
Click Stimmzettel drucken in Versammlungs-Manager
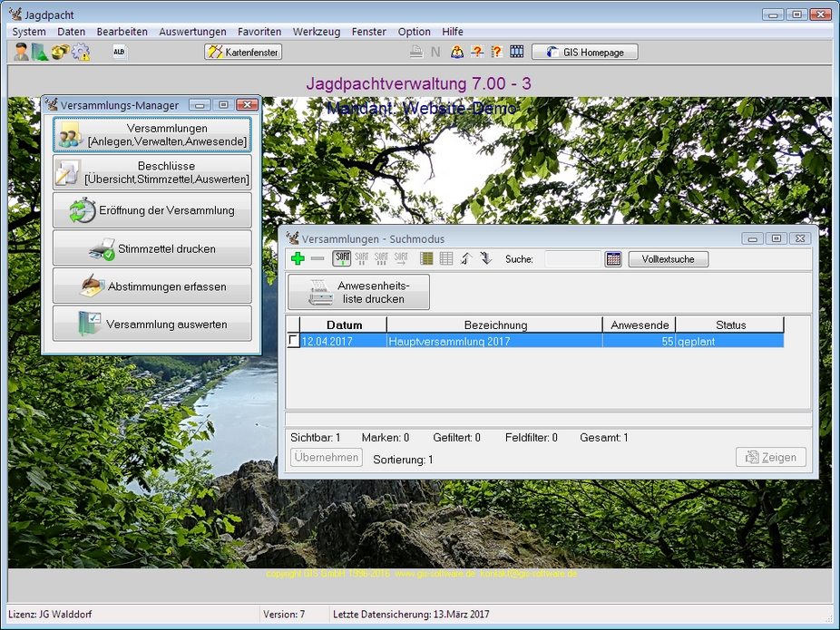(x=152, y=248)
